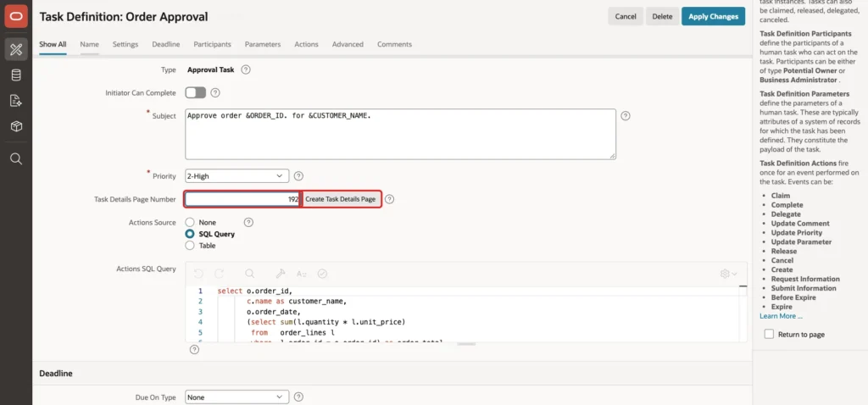
Task: Open SQL editor settings gear menu
Action: point(728,274)
